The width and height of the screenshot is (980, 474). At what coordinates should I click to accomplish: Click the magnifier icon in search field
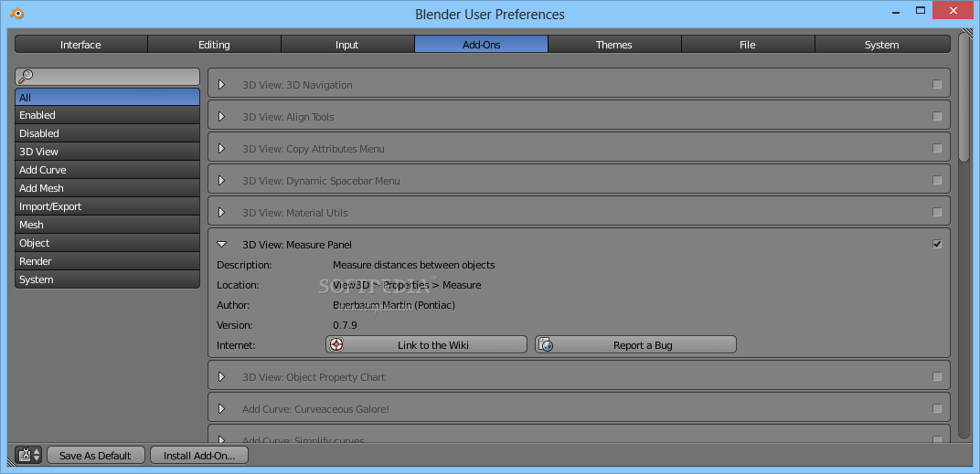click(x=26, y=76)
